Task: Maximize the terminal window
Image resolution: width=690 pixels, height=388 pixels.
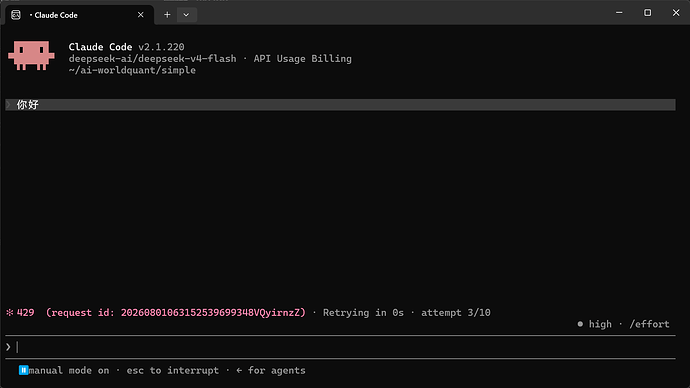Action: point(647,13)
